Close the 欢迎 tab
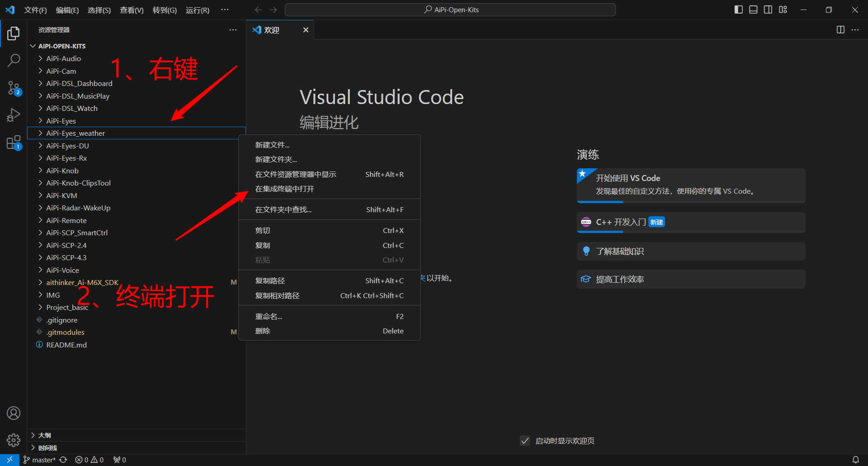868x466 pixels. tap(306, 30)
